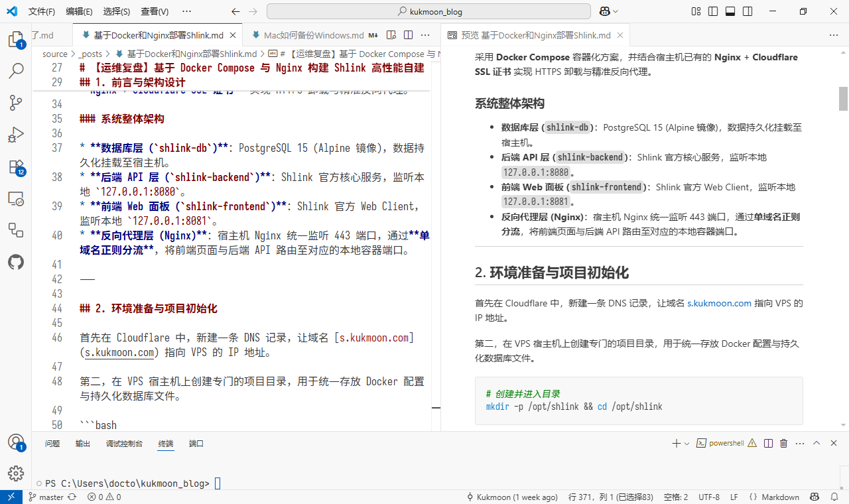Open the Explorer view in activity bar
This screenshot has width=849, height=504.
click(16, 39)
